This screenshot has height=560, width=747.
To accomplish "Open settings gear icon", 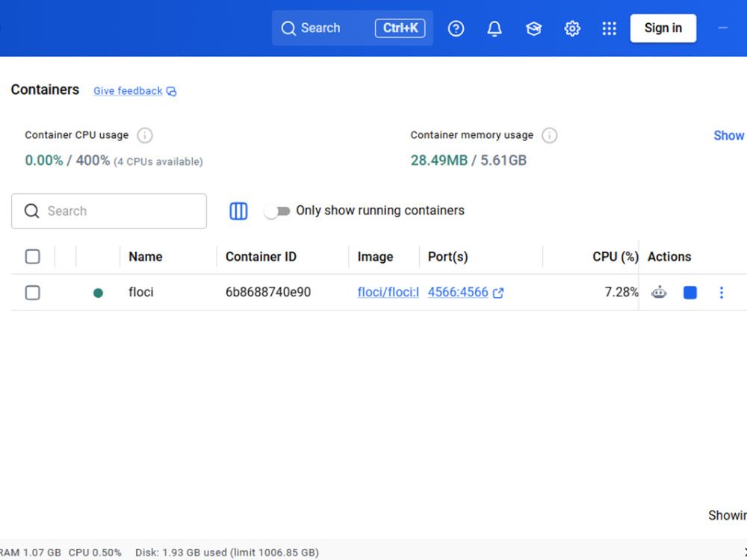I will [571, 28].
